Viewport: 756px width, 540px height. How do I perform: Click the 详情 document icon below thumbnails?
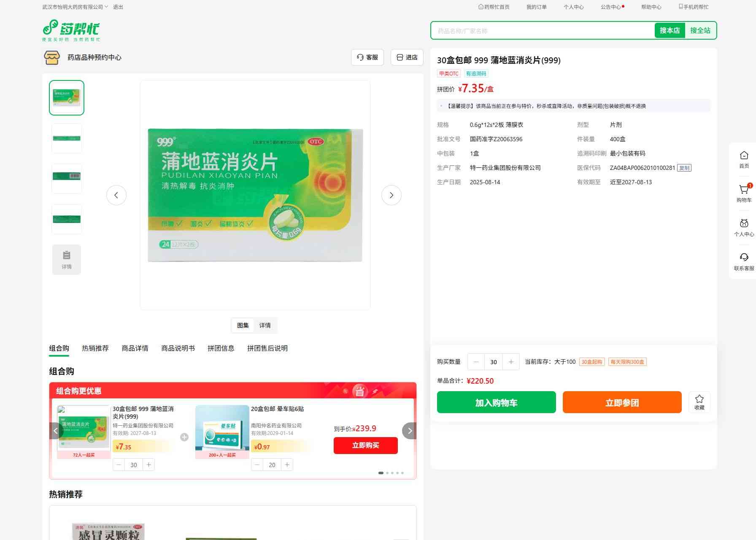67,260
